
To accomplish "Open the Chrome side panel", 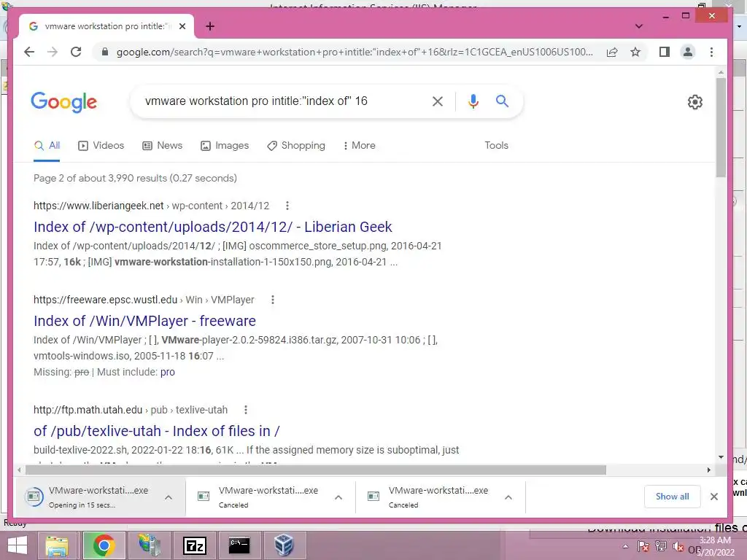I will (664, 52).
